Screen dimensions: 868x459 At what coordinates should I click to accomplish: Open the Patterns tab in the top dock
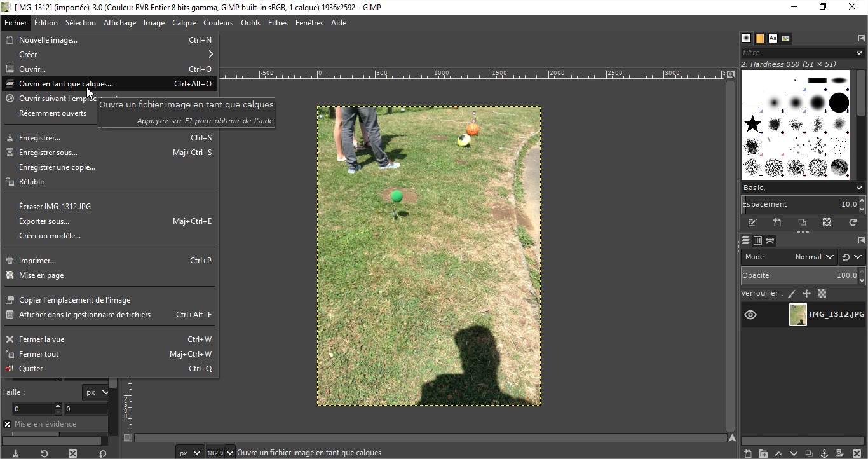pos(759,38)
